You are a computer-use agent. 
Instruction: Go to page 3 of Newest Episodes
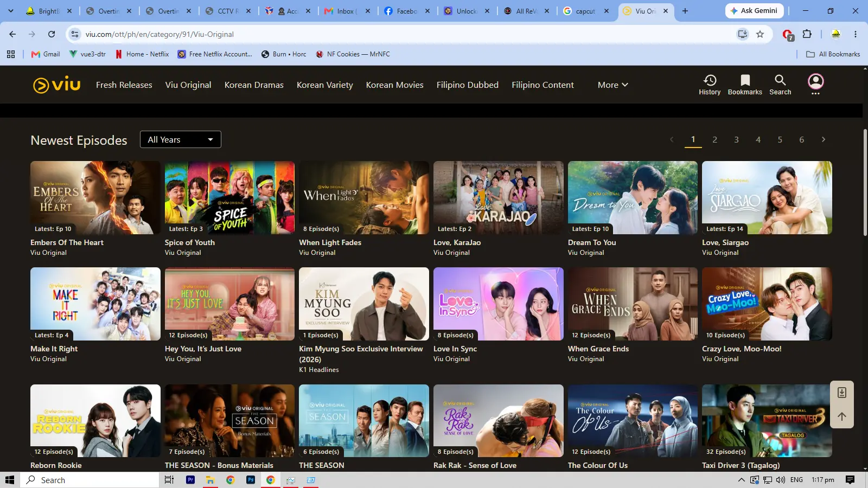click(x=737, y=140)
